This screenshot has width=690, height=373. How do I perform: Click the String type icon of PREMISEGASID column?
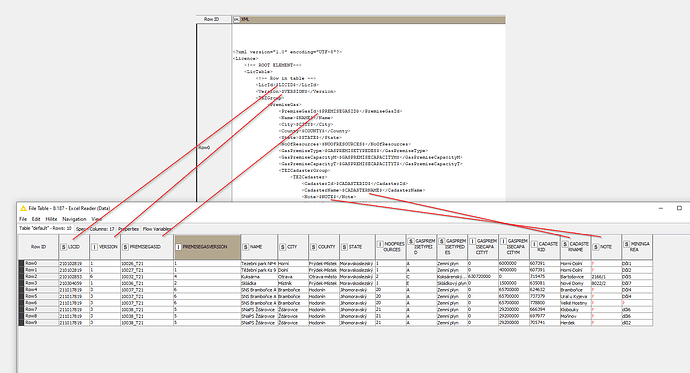tap(125, 247)
